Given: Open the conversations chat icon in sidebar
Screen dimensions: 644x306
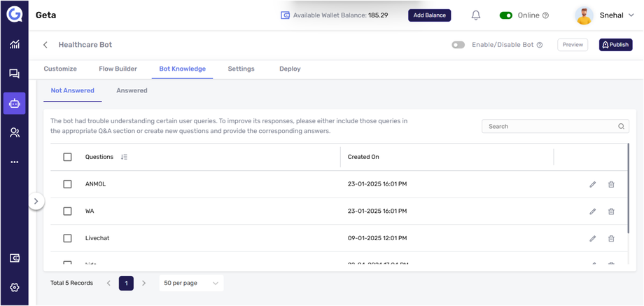Looking at the screenshot, I should 14,74.
